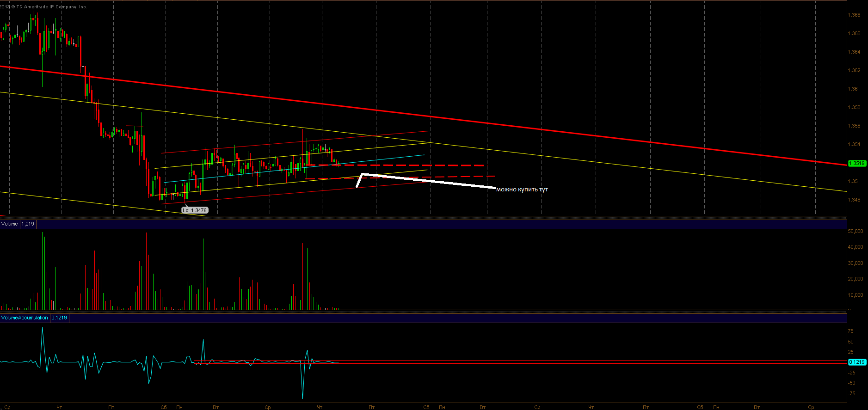Viewport: 868px width, 410px height.
Task: Click the 20,000 volume axis label
Action: point(856,279)
